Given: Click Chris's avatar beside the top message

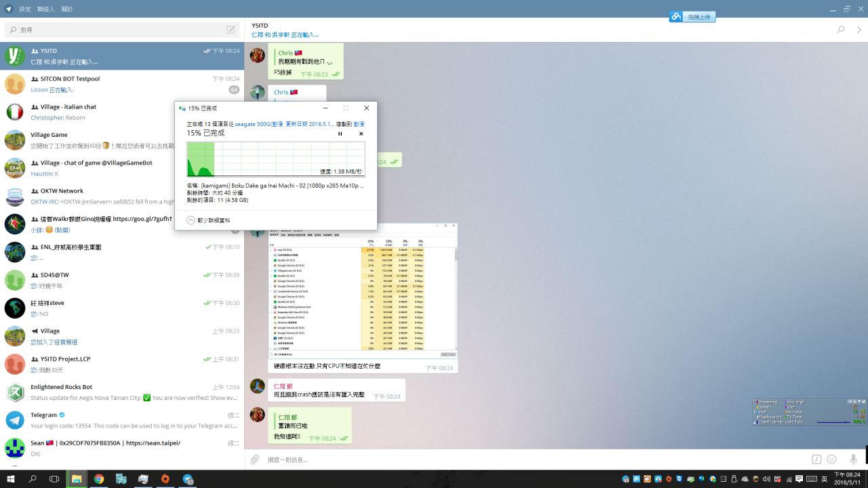Looking at the screenshot, I should coord(257,55).
